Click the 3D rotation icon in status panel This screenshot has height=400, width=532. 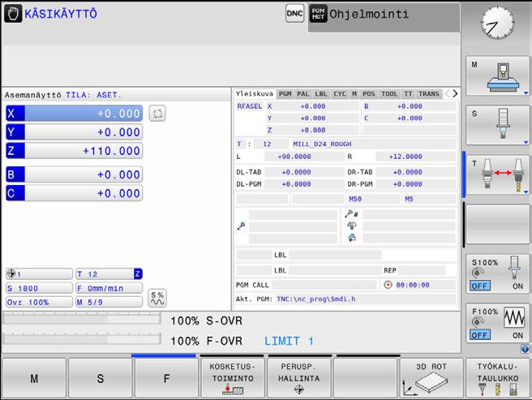click(351, 238)
